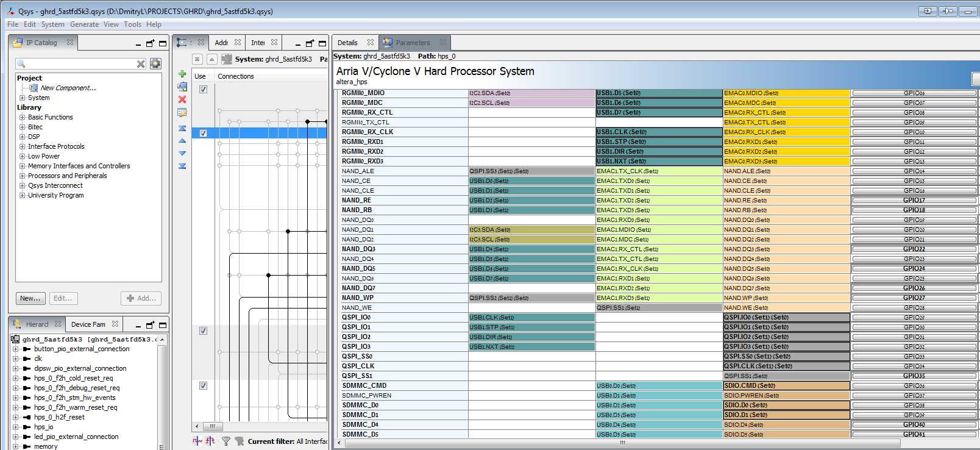Click the pink I2C2.SDA (Set0) cell

click(531, 93)
